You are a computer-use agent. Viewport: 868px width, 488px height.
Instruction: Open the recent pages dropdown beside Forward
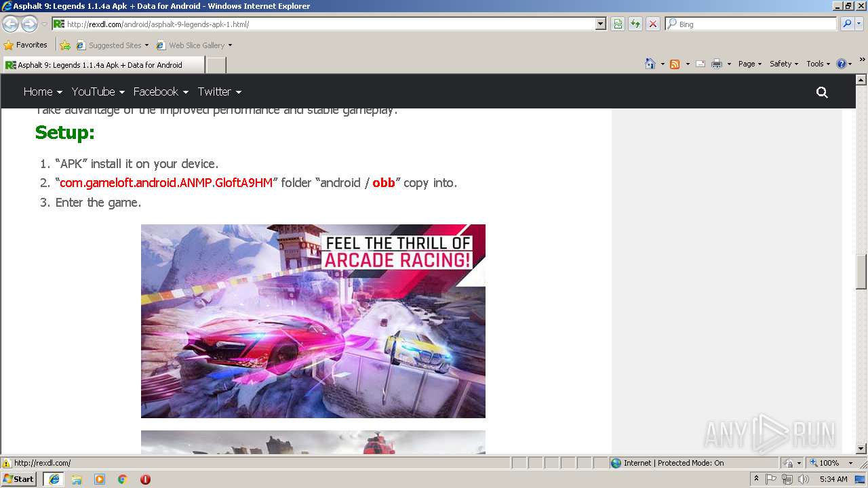[44, 24]
